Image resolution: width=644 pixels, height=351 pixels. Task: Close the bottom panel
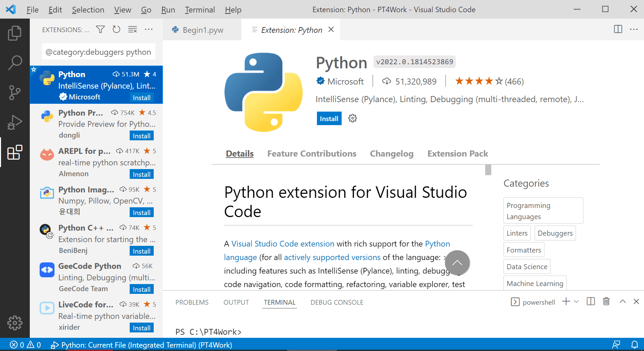pyautogui.click(x=636, y=301)
